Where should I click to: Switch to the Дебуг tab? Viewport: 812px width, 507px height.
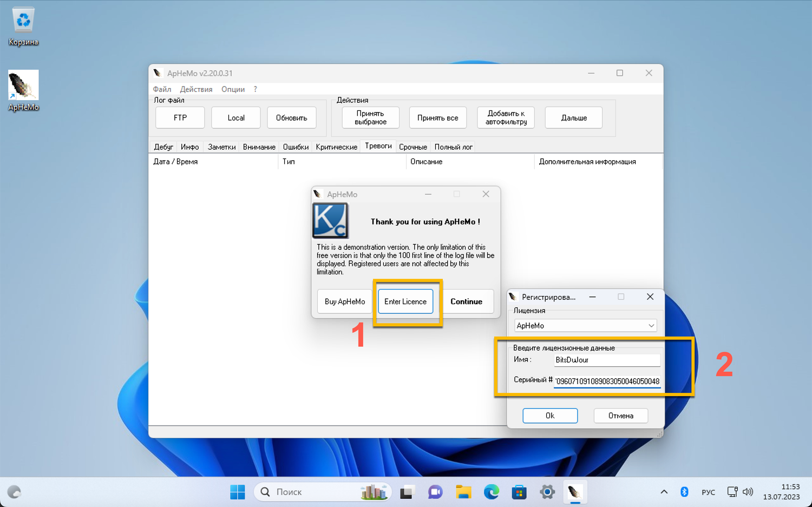click(x=163, y=147)
